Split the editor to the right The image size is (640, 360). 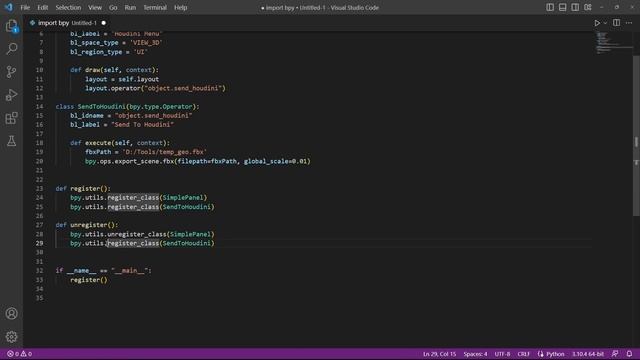click(616, 23)
